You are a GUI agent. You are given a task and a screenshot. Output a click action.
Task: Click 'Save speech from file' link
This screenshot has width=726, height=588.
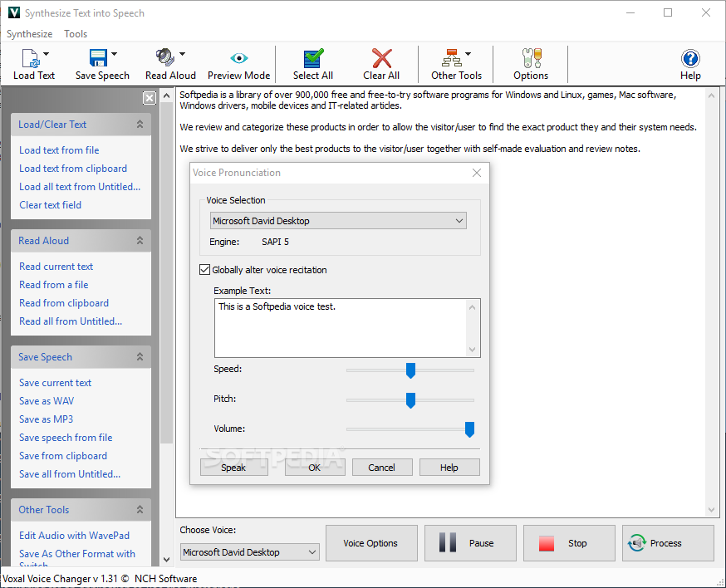pos(66,438)
